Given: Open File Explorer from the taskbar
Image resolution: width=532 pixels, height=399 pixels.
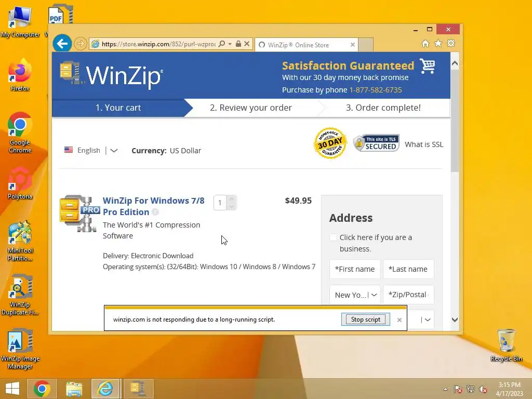Looking at the screenshot, I should tap(74, 389).
